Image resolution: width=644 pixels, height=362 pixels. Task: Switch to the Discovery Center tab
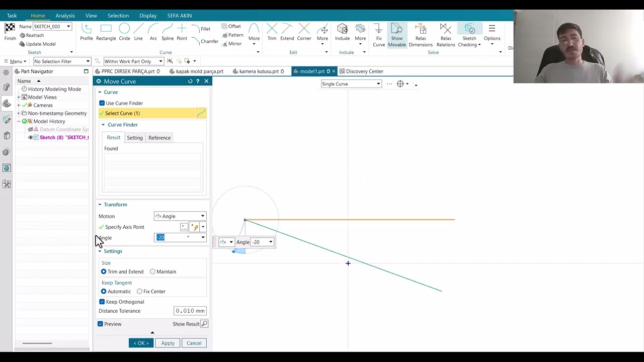361,71
